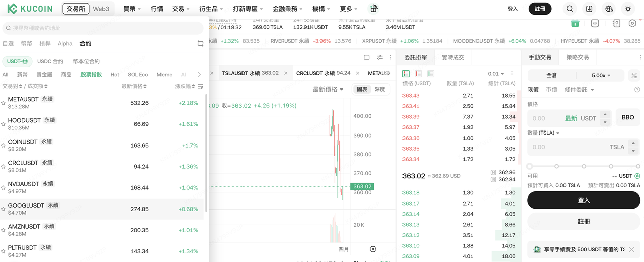Open the app download icon
Viewport: 644px width, 262px height.
589,9
